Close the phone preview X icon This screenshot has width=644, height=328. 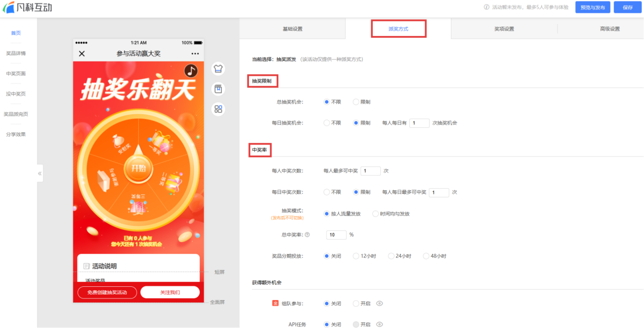coord(82,53)
